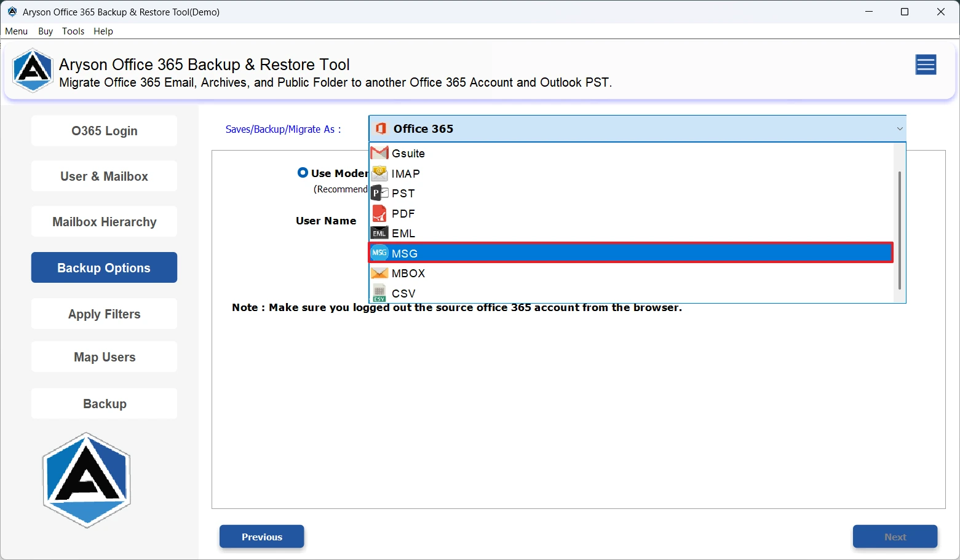Choose MBOX from the format list

click(x=631, y=273)
